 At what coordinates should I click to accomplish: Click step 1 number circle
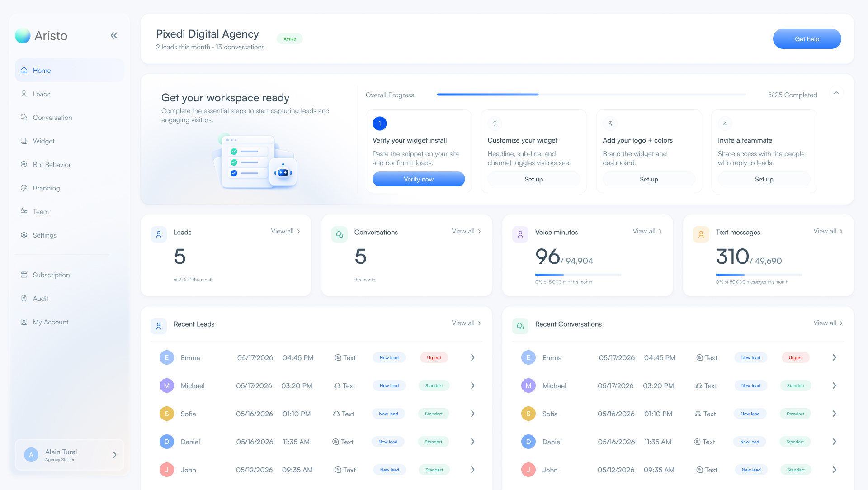coord(380,124)
